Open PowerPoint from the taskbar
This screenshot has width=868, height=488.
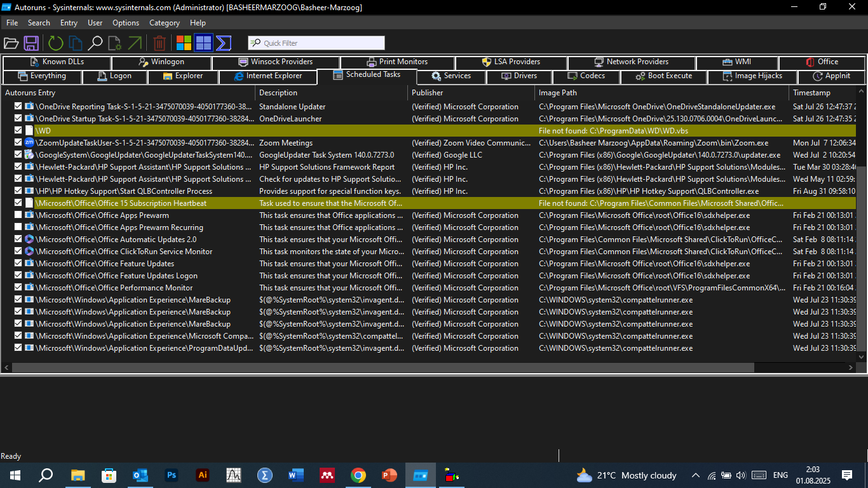click(x=390, y=475)
